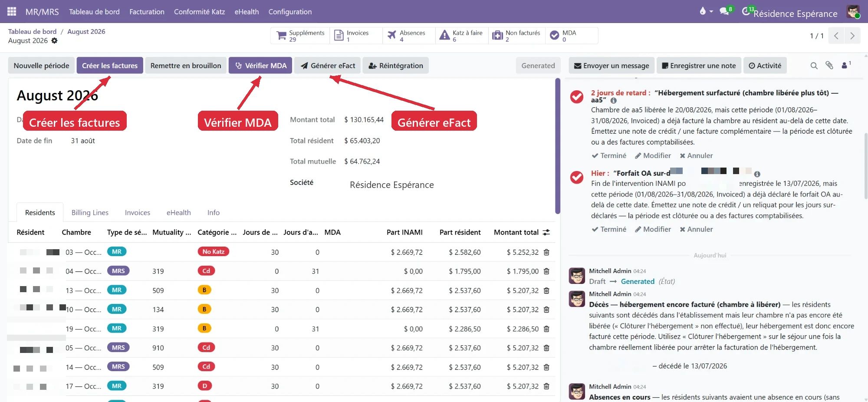868x402 pixels.
Task: Click the No Katz category badge
Action: (x=213, y=252)
